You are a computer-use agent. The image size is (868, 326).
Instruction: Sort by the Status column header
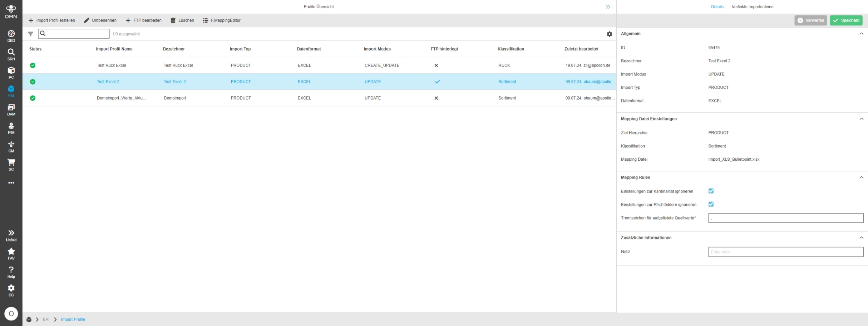point(35,49)
